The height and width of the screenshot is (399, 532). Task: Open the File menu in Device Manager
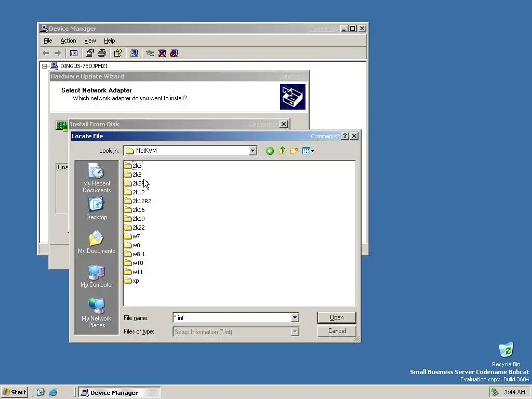(x=48, y=41)
